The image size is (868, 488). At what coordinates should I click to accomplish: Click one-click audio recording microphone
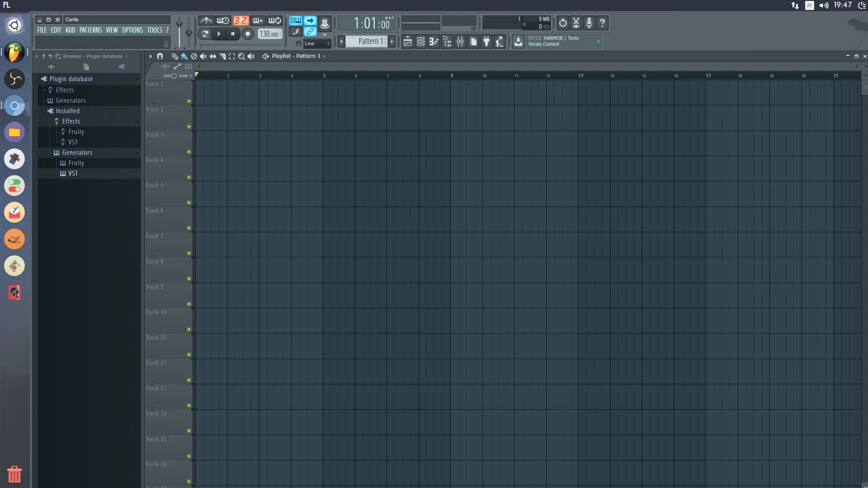pos(589,23)
